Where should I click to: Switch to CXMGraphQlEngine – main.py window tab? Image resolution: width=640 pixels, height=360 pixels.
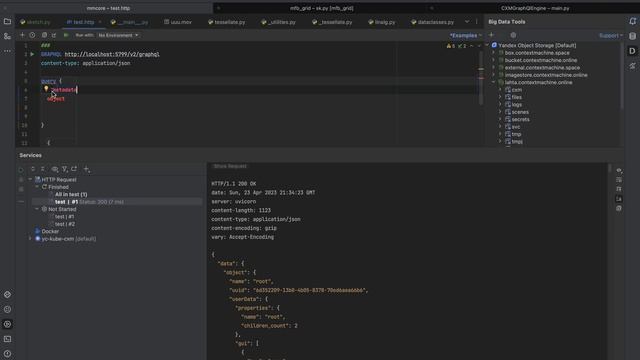tap(535, 8)
